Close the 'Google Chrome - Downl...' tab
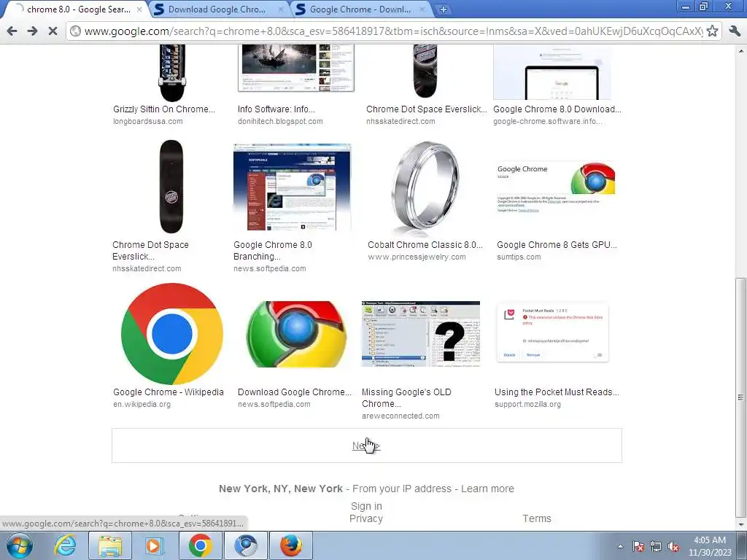Image resolution: width=747 pixels, height=560 pixels. click(x=422, y=9)
